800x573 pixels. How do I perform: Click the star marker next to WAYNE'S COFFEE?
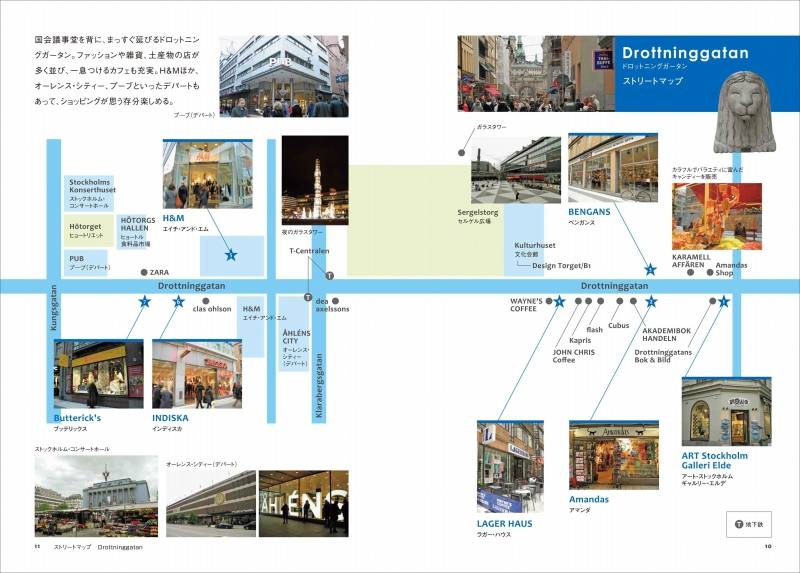559,302
